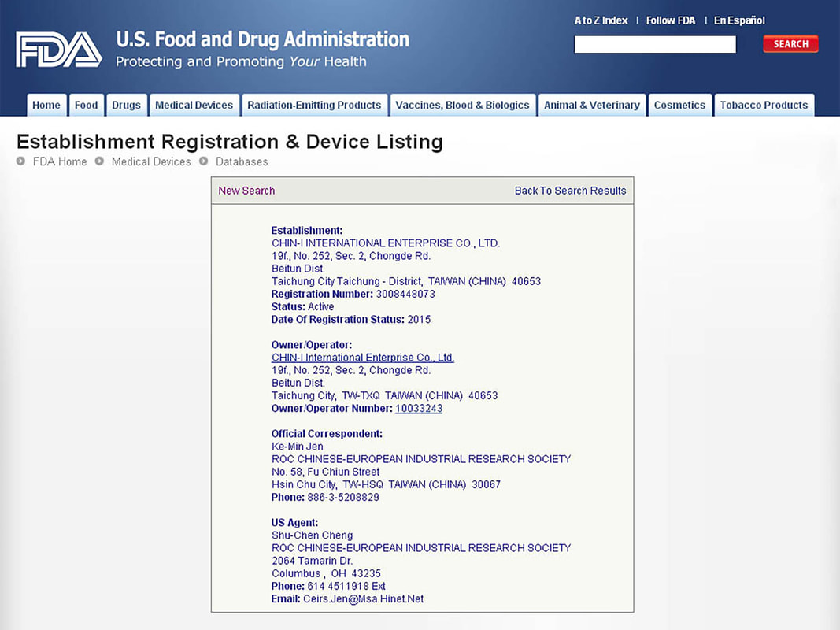This screenshot has height=630, width=840.
Task: Go Back To Search Results
Action: 571,191
